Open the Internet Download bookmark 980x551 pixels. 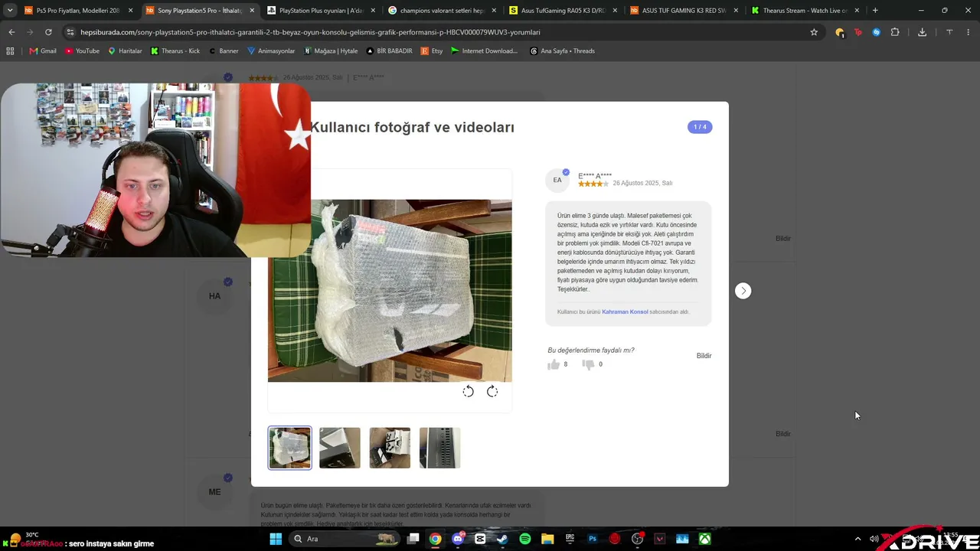click(x=485, y=51)
